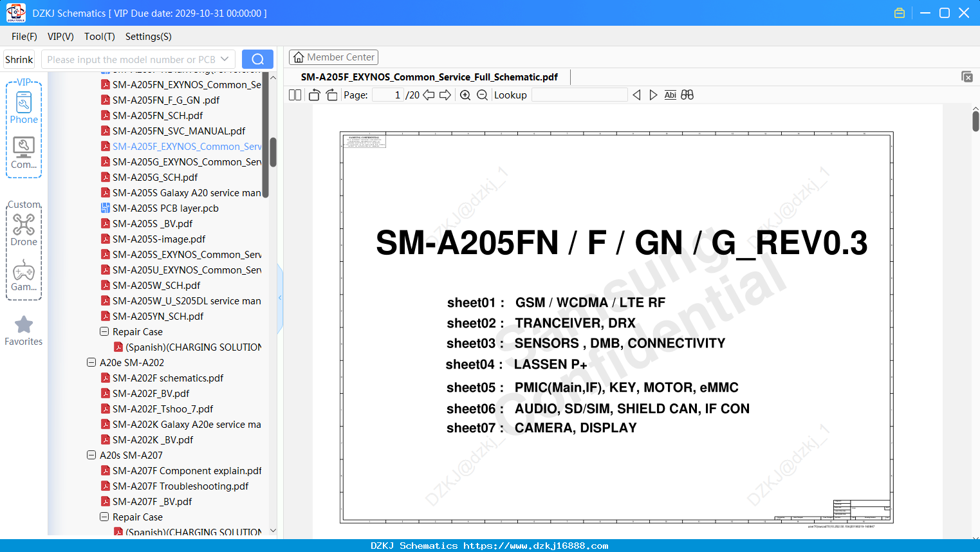Collapse the left panel with the side handle
Viewport: 980px width, 552px height.
tap(280, 298)
